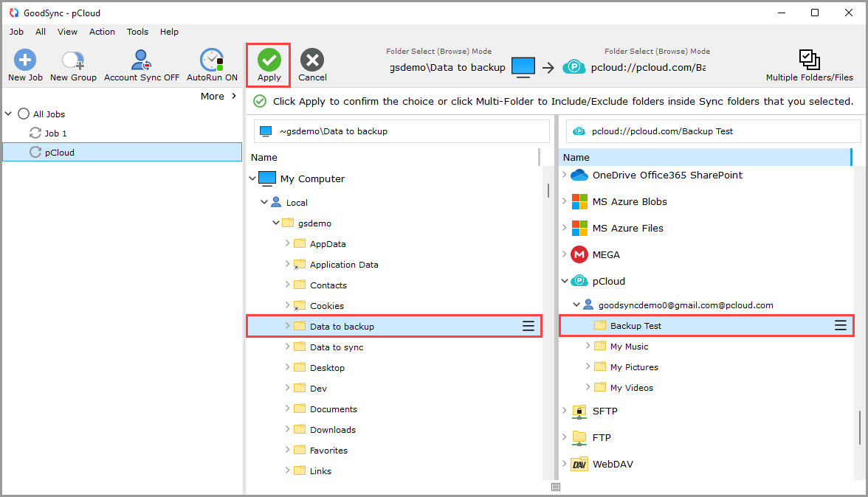Screen dimensions: 868x497
Task: Toggle Account Sync OFF icon
Action: (141, 60)
